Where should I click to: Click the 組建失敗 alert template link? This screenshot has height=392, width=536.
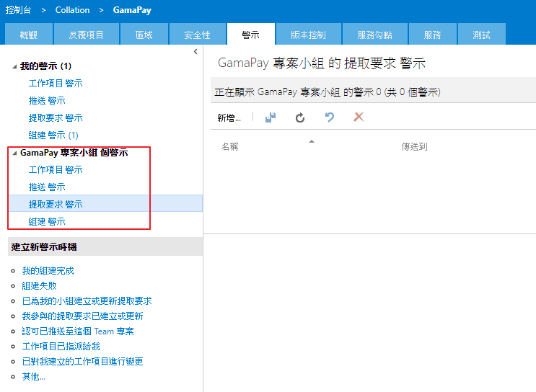pos(39,286)
